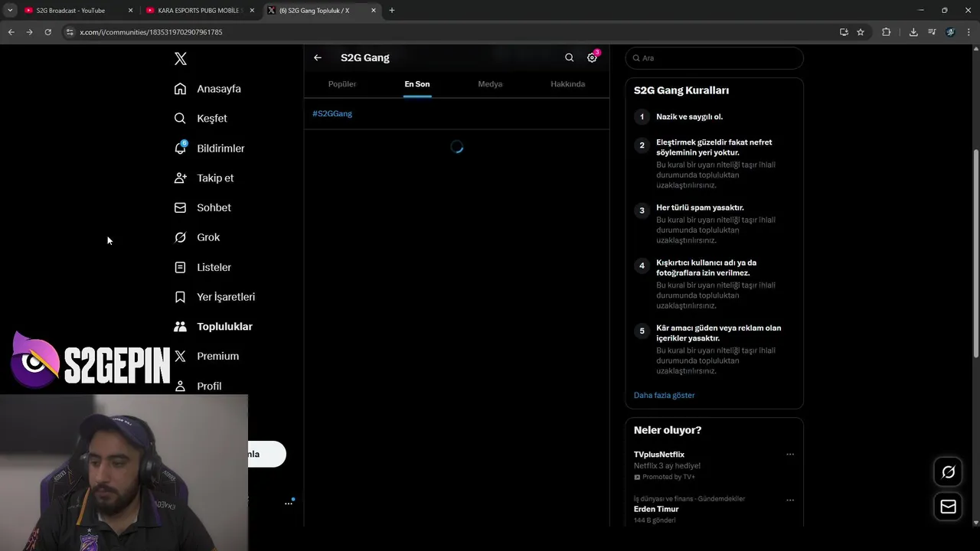The width and height of the screenshot is (980, 551).
Task: Click the #S2GGang hashtag link
Action: coord(332,114)
